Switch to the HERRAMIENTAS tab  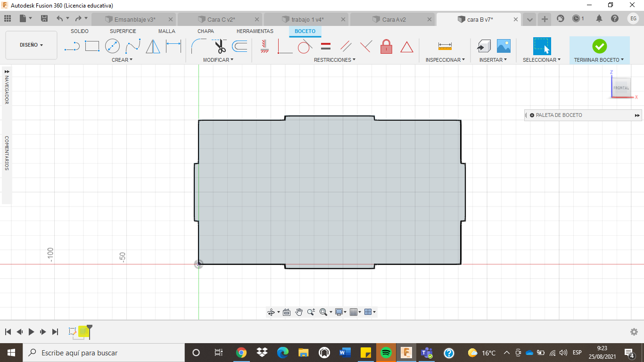[x=255, y=31]
